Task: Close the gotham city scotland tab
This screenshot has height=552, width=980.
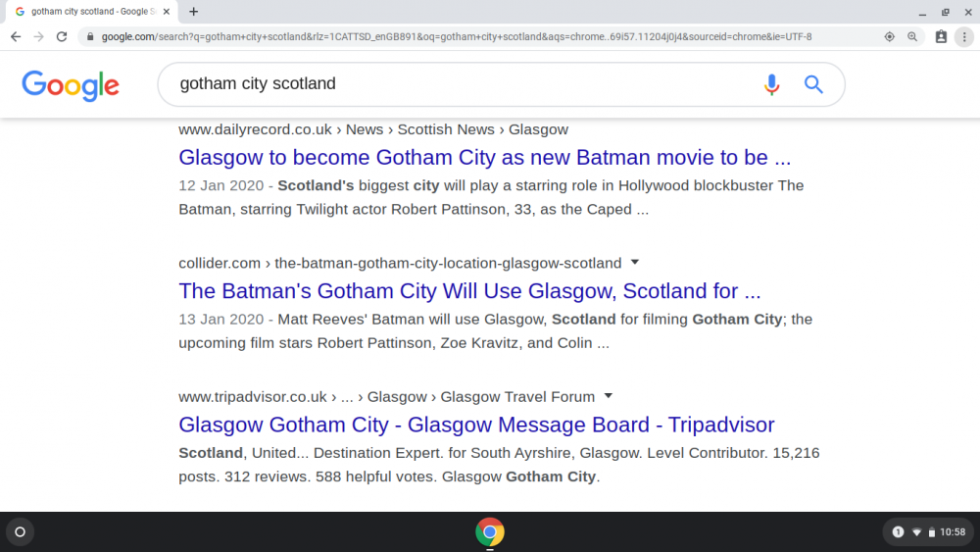Action: (167, 11)
